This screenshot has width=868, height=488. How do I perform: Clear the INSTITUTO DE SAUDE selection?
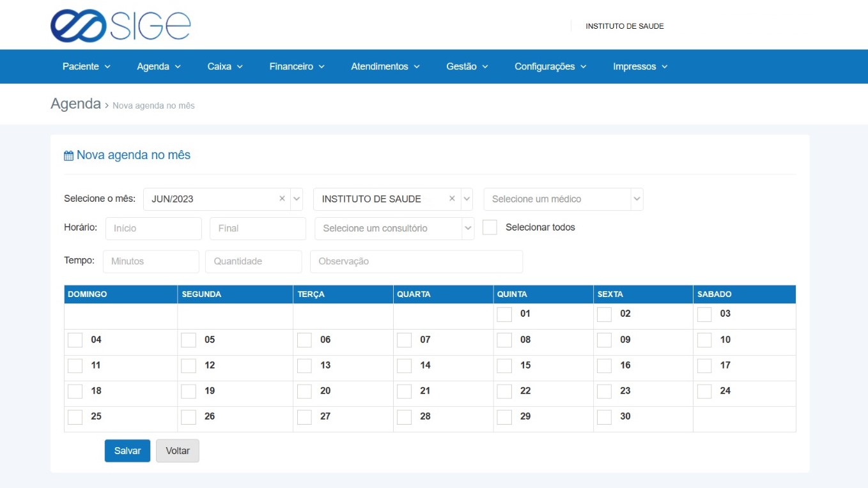pos(452,199)
